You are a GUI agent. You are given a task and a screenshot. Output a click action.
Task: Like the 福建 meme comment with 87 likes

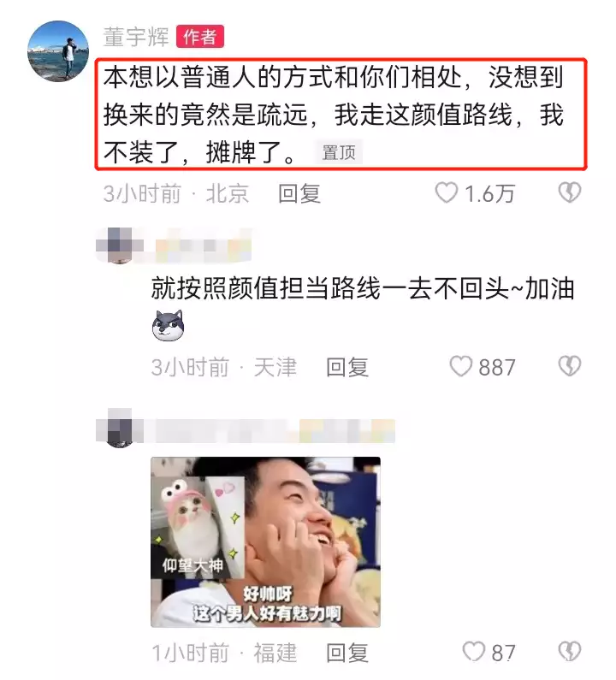[x=474, y=652]
